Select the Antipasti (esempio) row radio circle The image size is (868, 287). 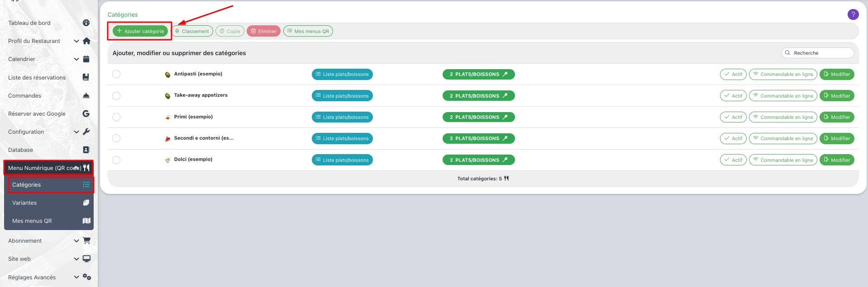pos(116,74)
